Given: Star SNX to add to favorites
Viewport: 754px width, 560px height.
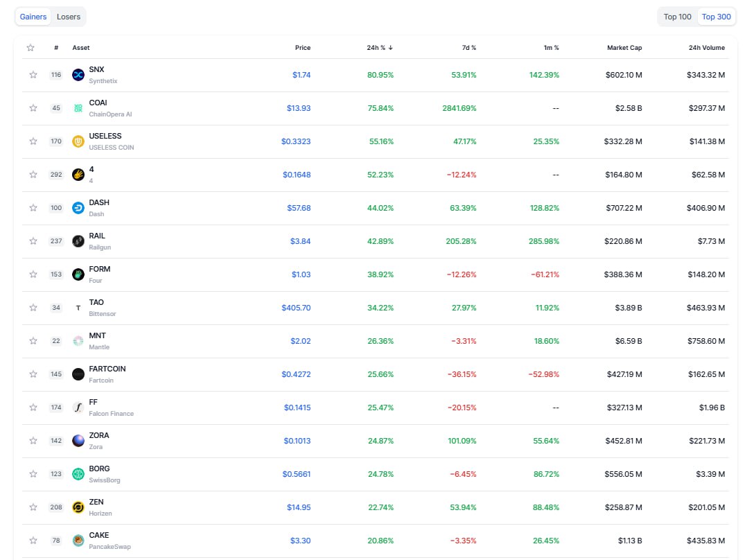Looking at the screenshot, I should (33, 75).
